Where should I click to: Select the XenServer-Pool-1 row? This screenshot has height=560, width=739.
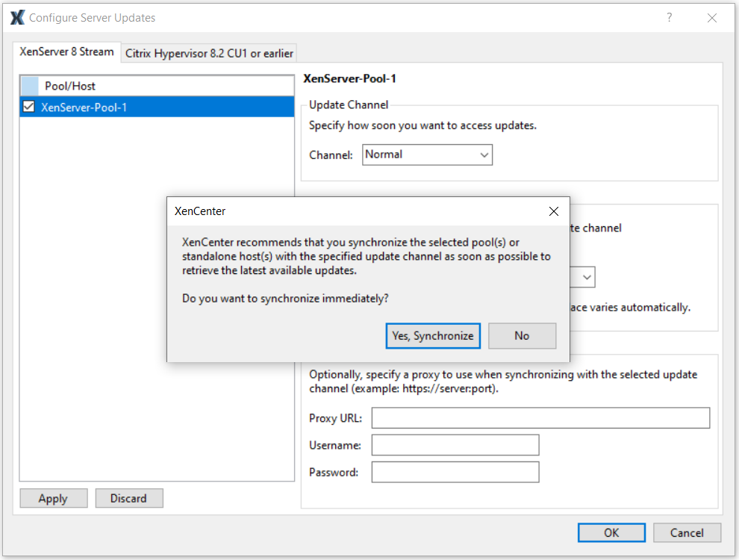(x=157, y=107)
